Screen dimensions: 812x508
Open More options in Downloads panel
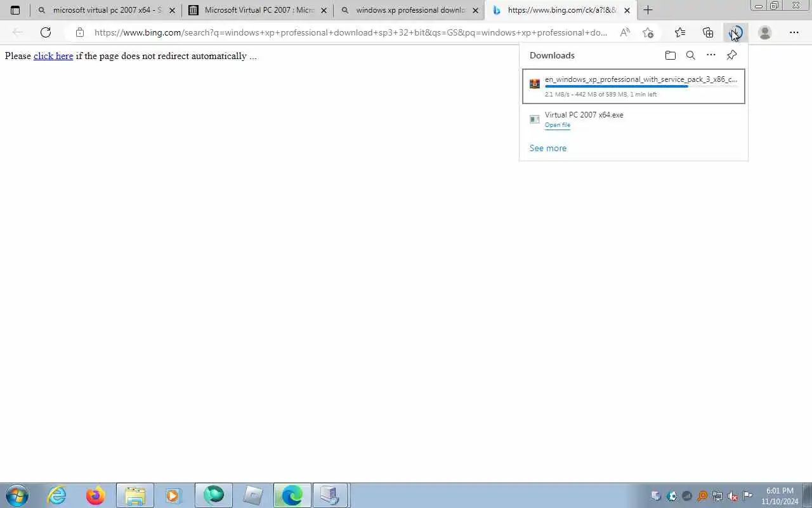(x=711, y=55)
